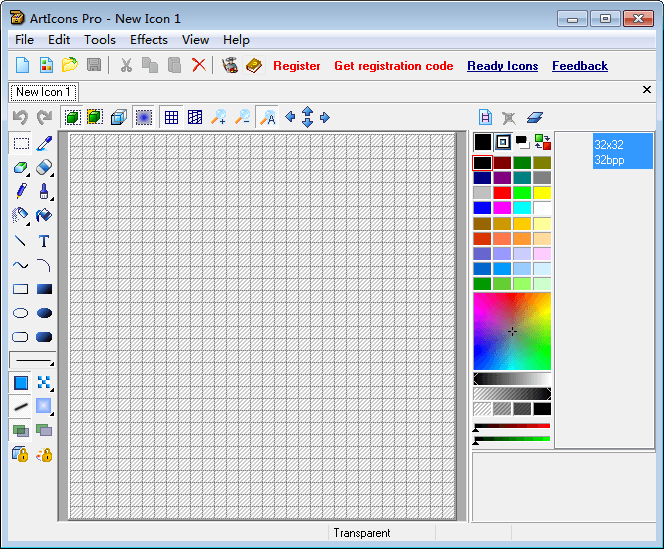Select the Text tool
664x549 pixels.
(x=44, y=241)
